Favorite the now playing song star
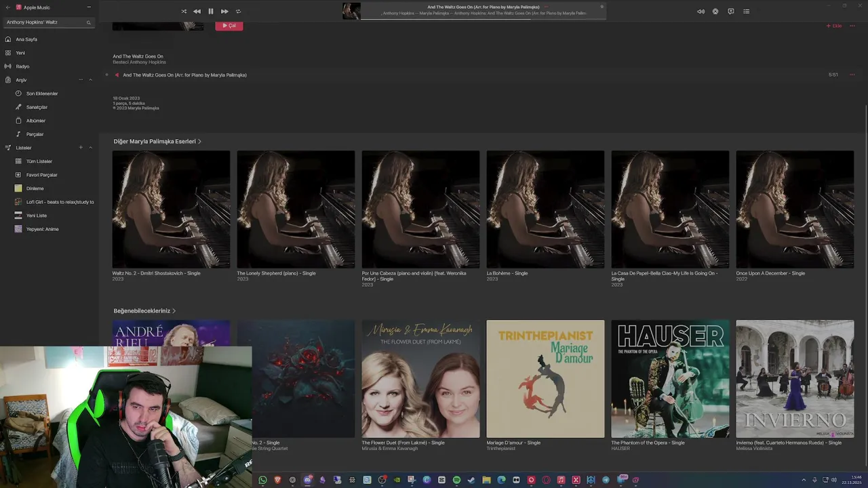This screenshot has width=868, height=488. tap(601, 7)
